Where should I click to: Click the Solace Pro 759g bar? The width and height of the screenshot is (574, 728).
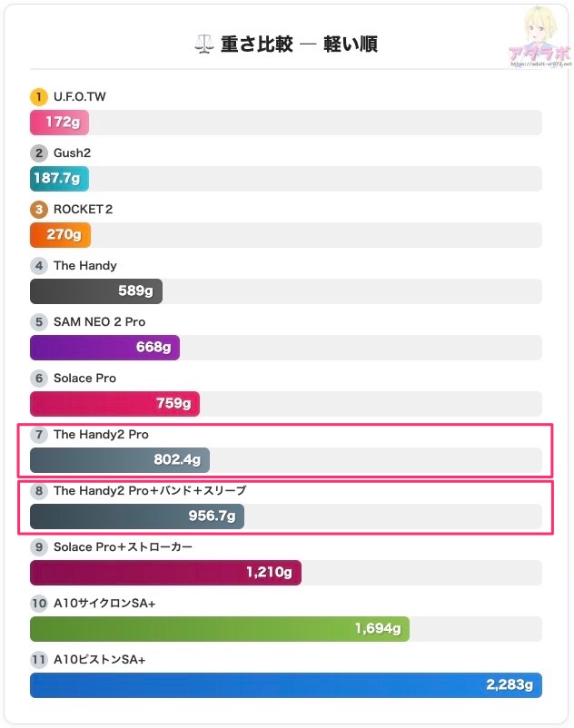pyautogui.click(x=114, y=404)
